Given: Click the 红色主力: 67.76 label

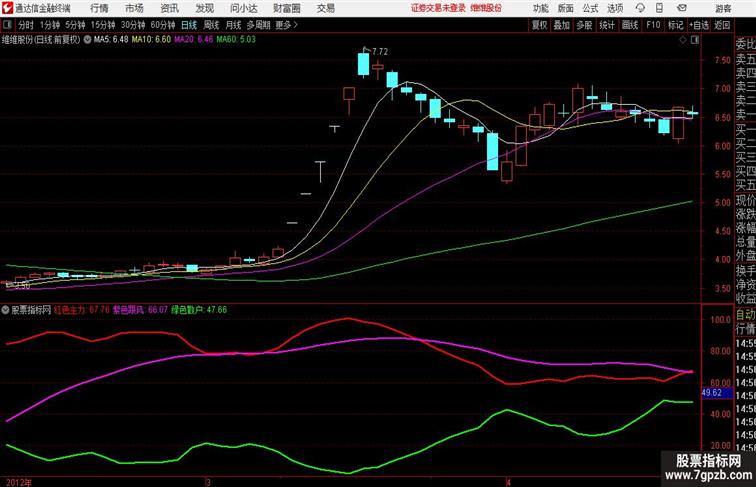Looking at the screenshot, I should coord(81,310).
